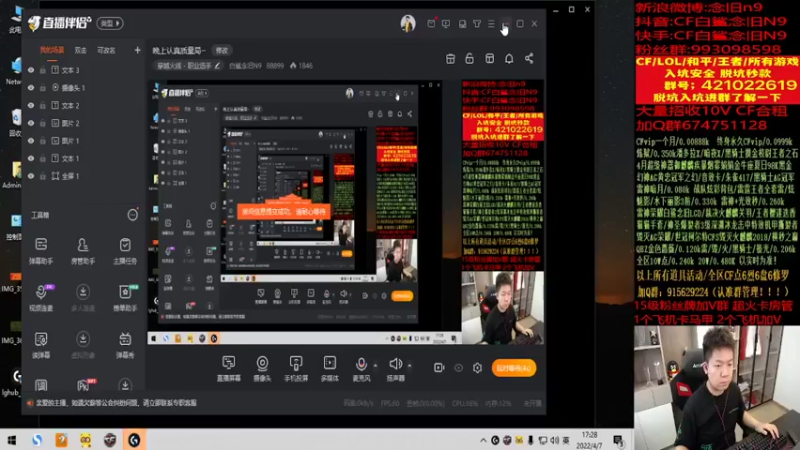The height and width of the screenshot is (450, 800).
Task: Select the 全屏 1 source row
Action: pyautogui.click(x=84, y=176)
